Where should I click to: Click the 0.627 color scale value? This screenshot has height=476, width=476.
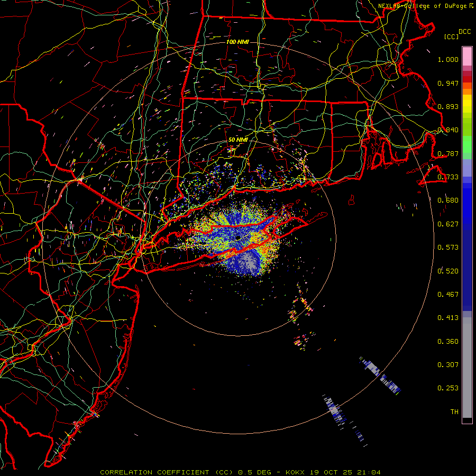tap(448, 224)
